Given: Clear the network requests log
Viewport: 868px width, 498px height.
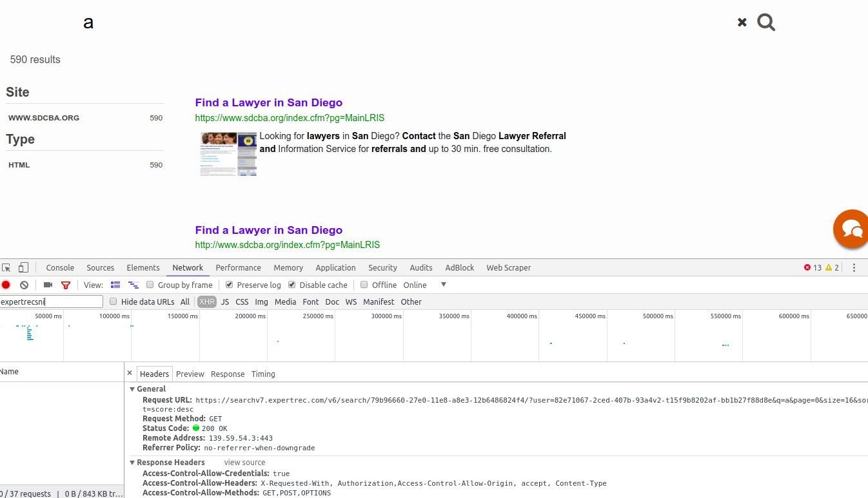Looking at the screenshot, I should pyautogui.click(x=24, y=284).
